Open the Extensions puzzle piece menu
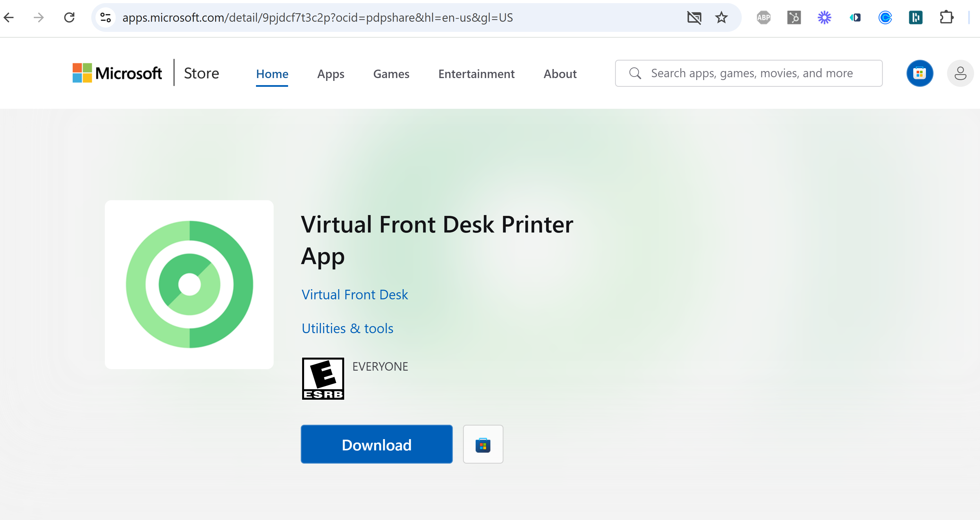 (x=946, y=17)
